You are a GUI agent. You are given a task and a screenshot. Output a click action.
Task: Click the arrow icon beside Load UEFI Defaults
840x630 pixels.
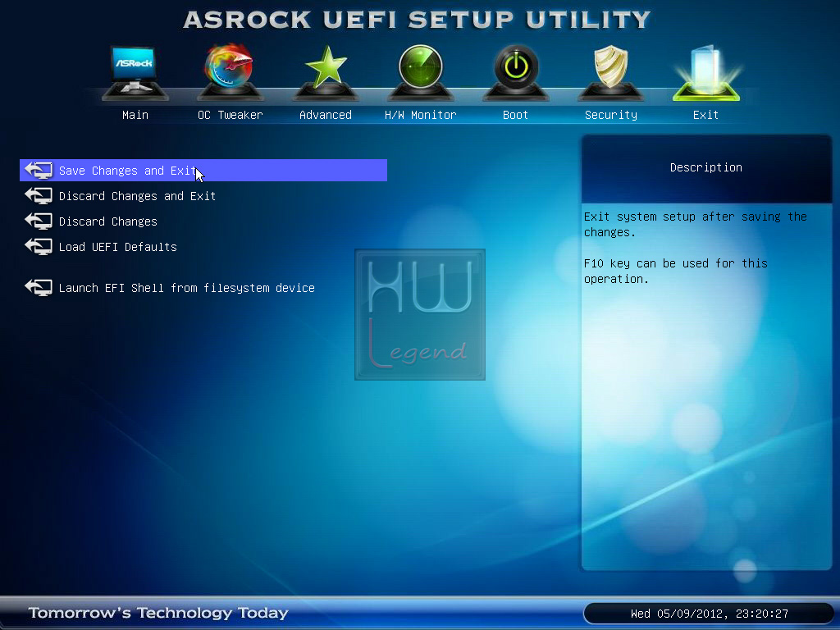[x=39, y=246]
